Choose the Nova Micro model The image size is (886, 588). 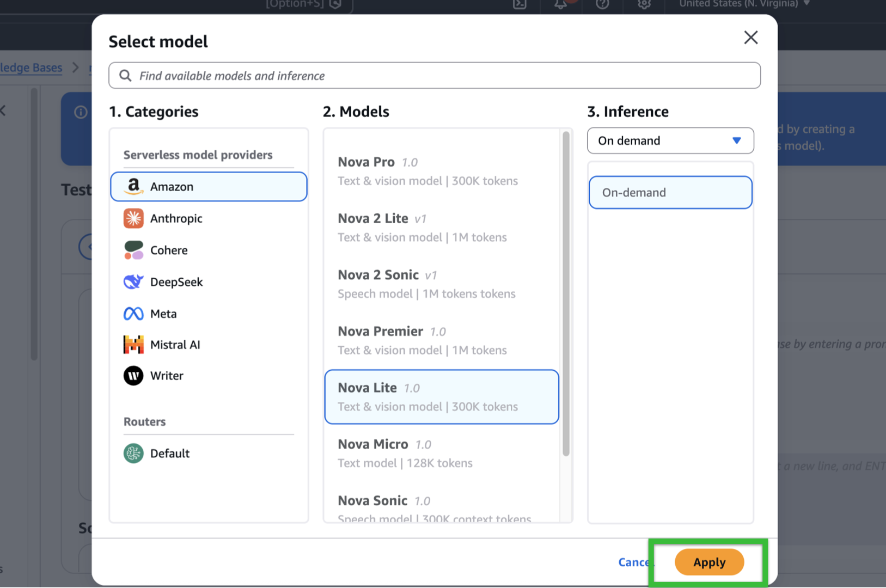(441, 453)
